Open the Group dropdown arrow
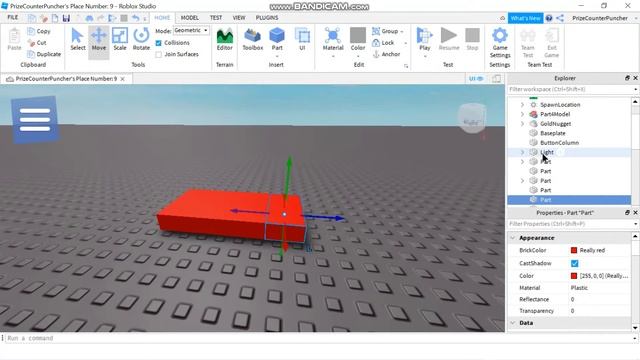Image resolution: width=640 pixels, height=360 pixels. point(402,31)
